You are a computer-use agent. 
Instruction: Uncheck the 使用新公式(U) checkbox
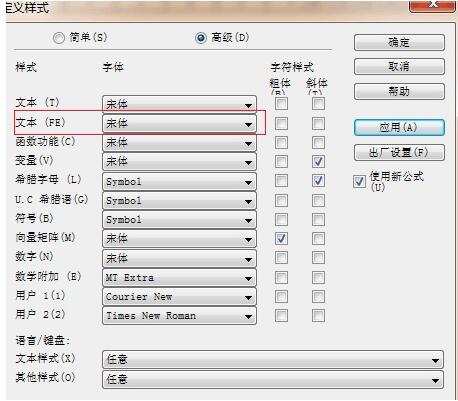point(359,182)
